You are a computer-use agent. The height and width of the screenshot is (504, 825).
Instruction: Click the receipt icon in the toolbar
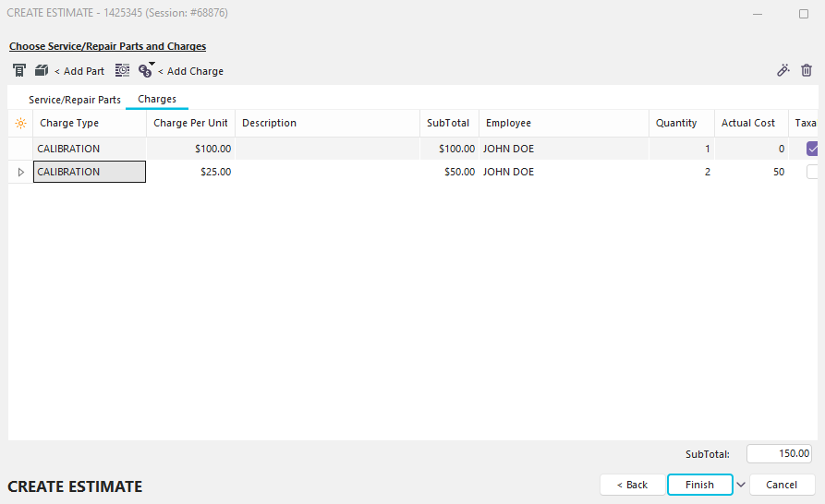[19, 71]
